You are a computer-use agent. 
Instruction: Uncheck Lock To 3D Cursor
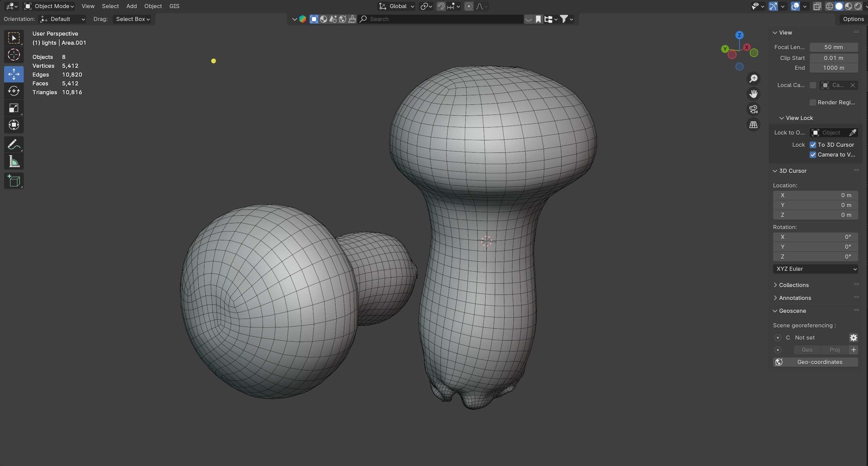point(813,145)
